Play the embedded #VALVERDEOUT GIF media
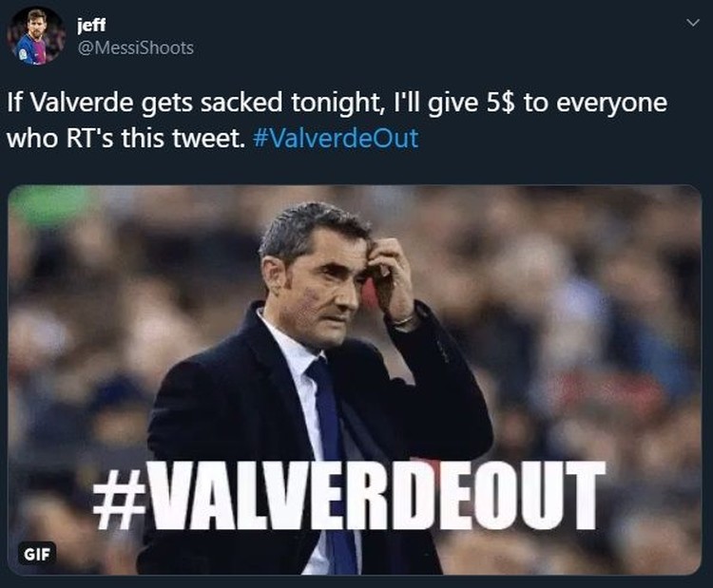Image resolution: width=713 pixels, height=588 pixels. click(355, 380)
